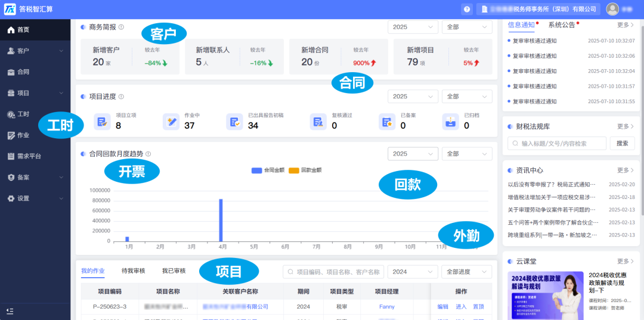The image size is (644, 320).
Task: Click the 已备案 stage icon
Action: 387,122
